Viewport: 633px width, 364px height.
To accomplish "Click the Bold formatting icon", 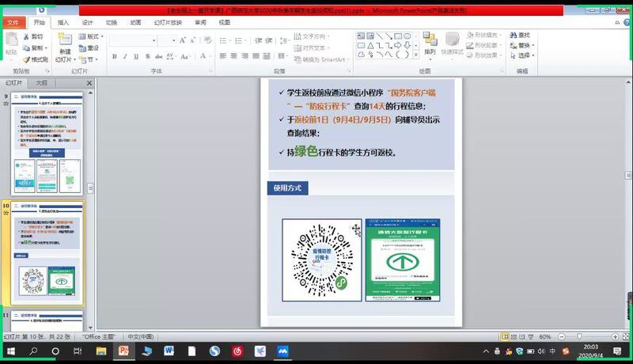I will tap(115, 56).
